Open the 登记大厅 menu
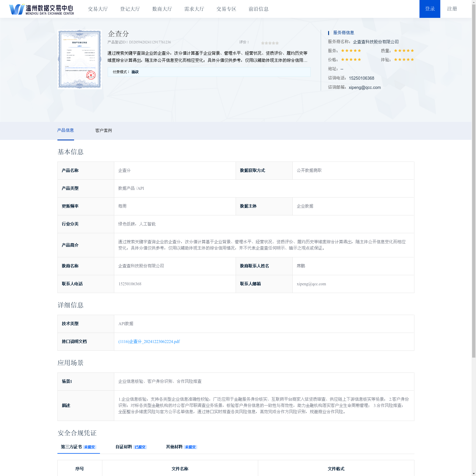The image size is (476, 476). coord(130,9)
